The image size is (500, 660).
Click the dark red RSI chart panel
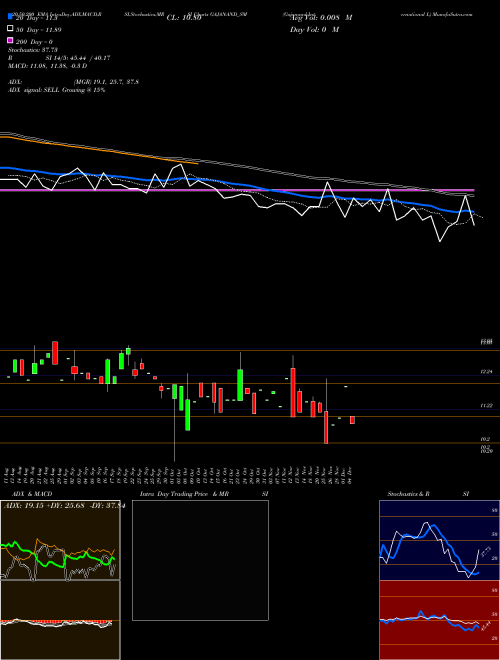439,620
